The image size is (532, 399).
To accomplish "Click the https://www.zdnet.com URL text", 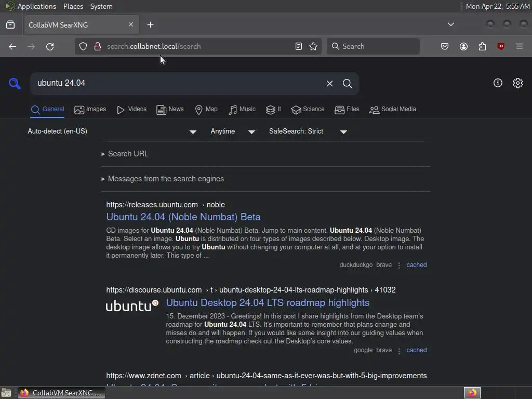I will pyautogui.click(x=143, y=376).
